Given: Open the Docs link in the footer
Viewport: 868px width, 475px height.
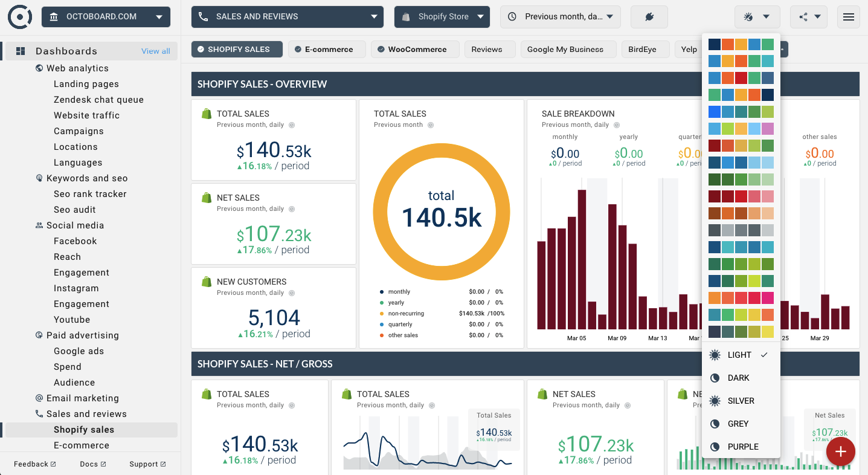Looking at the screenshot, I should (x=92, y=464).
